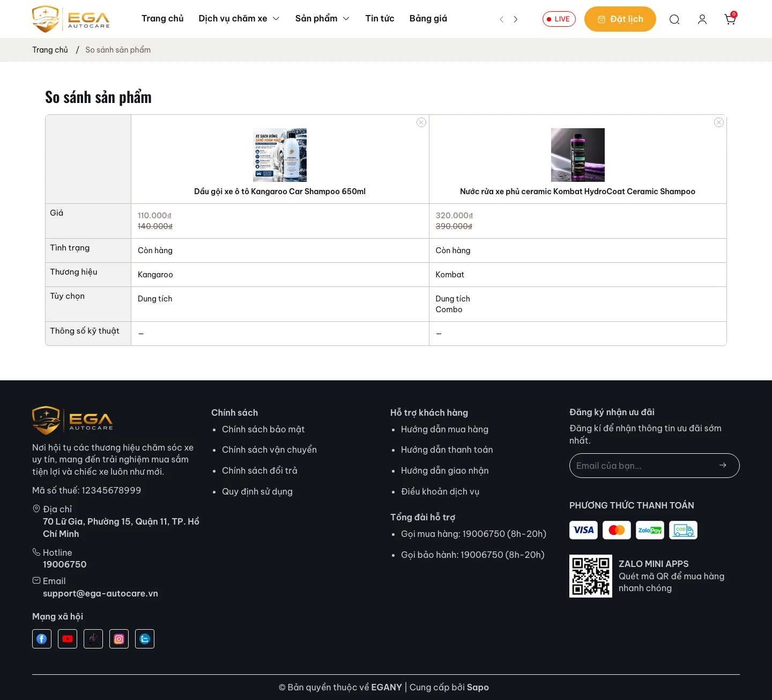Open Điều khoản dịch vụ link
The height and width of the screenshot is (700, 772).
click(x=440, y=491)
